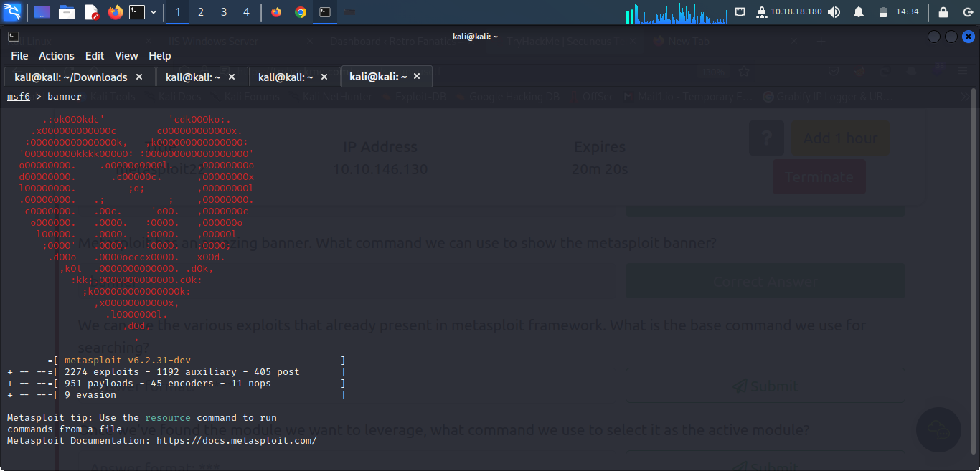
Task: Open the Actions menu
Action: pyautogui.click(x=57, y=56)
